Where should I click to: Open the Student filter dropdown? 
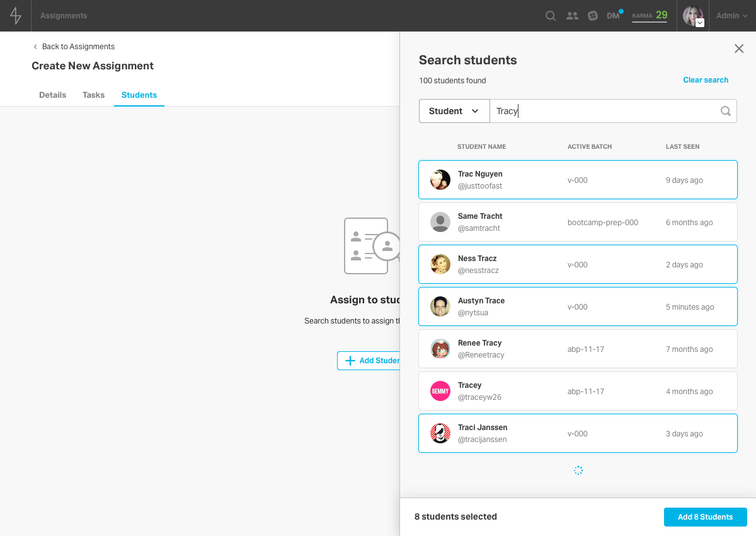454,111
